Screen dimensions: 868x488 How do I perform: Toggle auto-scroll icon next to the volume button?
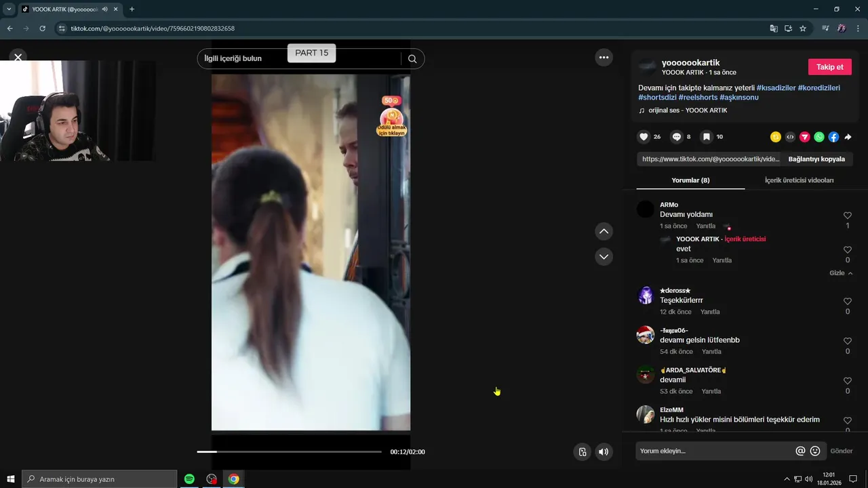(582, 452)
